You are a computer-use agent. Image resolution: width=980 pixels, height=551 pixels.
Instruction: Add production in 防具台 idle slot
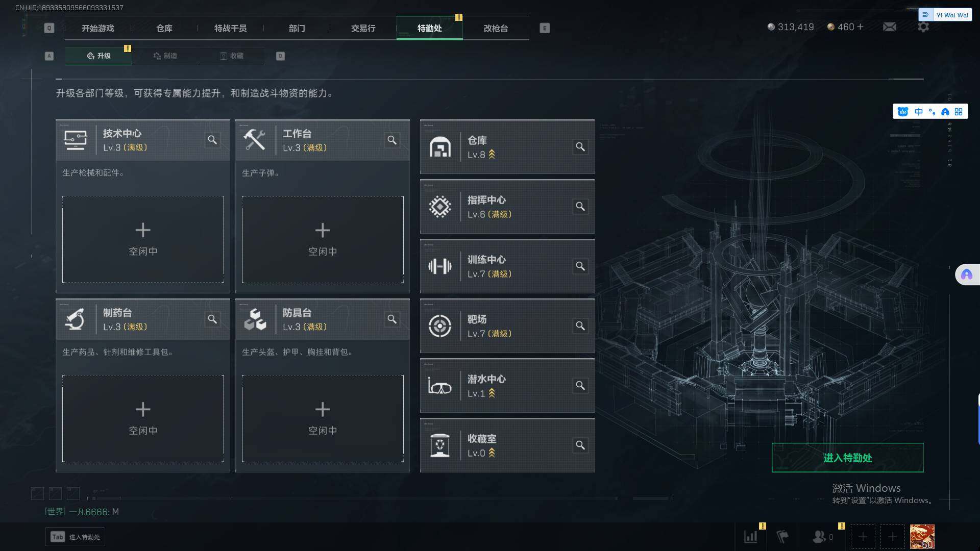[323, 418]
